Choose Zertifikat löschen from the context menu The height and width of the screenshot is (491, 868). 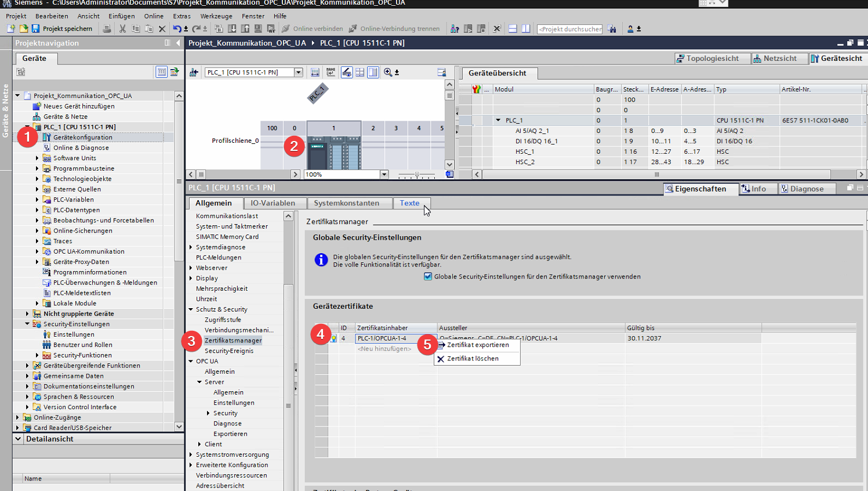tap(477, 359)
